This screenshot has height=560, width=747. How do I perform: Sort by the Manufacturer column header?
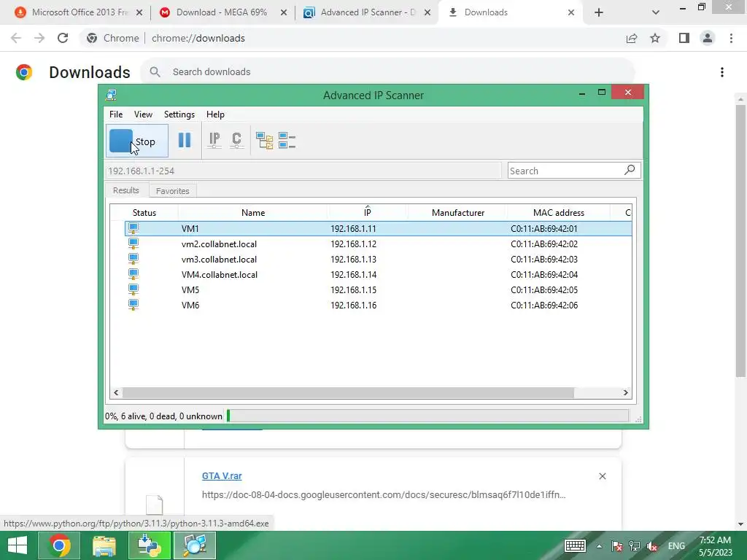pyautogui.click(x=458, y=212)
